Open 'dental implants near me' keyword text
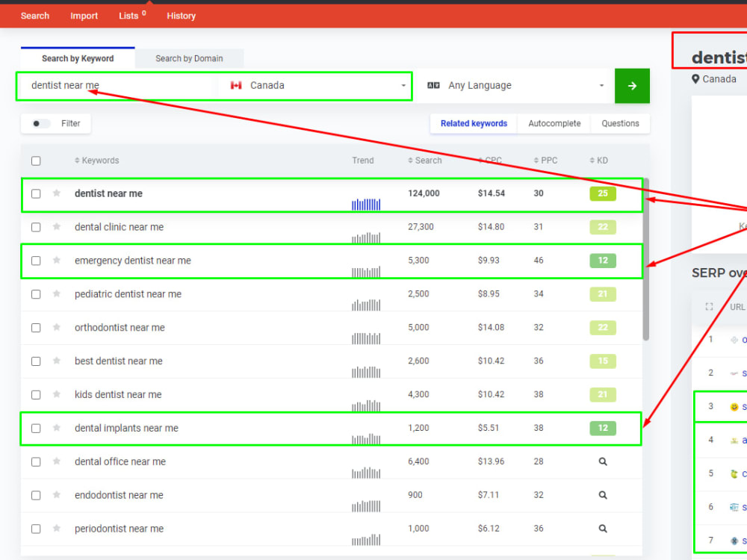 (126, 428)
